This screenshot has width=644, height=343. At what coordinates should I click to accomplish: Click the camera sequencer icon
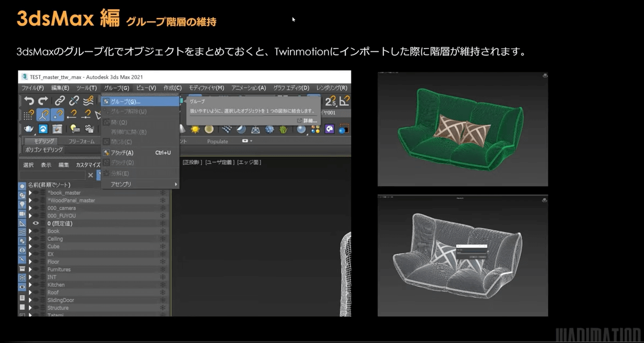tap(89, 129)
